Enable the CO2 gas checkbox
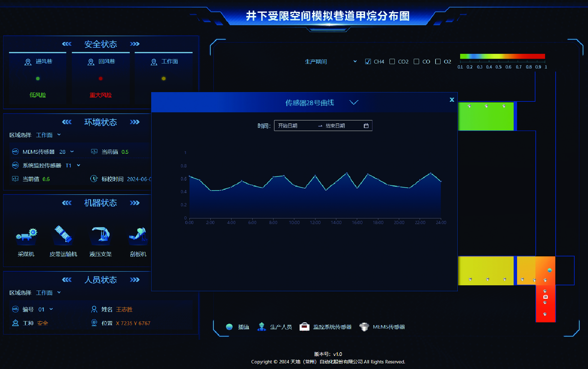 click(392, 62)
